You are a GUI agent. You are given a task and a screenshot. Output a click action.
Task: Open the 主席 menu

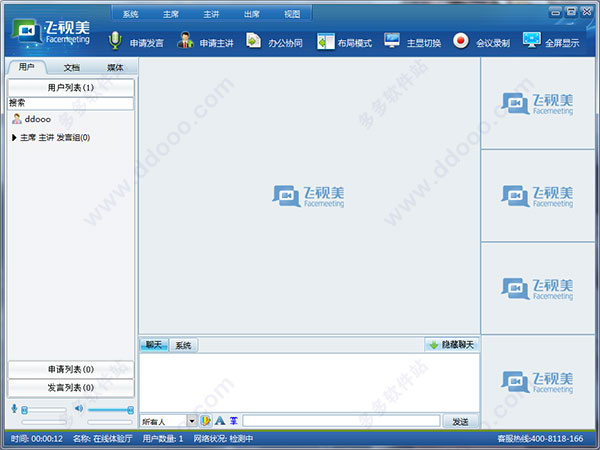[x=171, y=14]
